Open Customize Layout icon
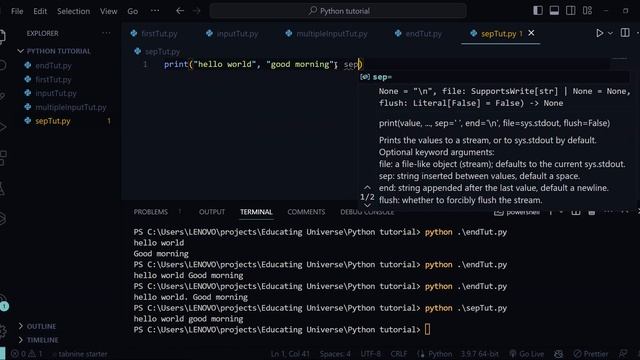 tap(587, 11)
